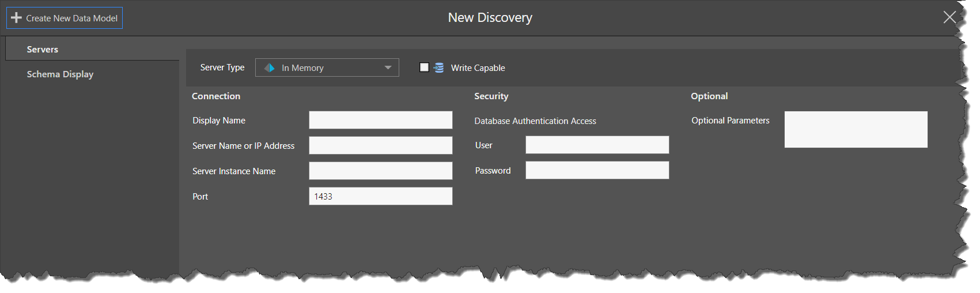Image resolution: width=980 pixels, height=293 pixels.
Task: Focus the Display Name field
Action: point(381,120)
